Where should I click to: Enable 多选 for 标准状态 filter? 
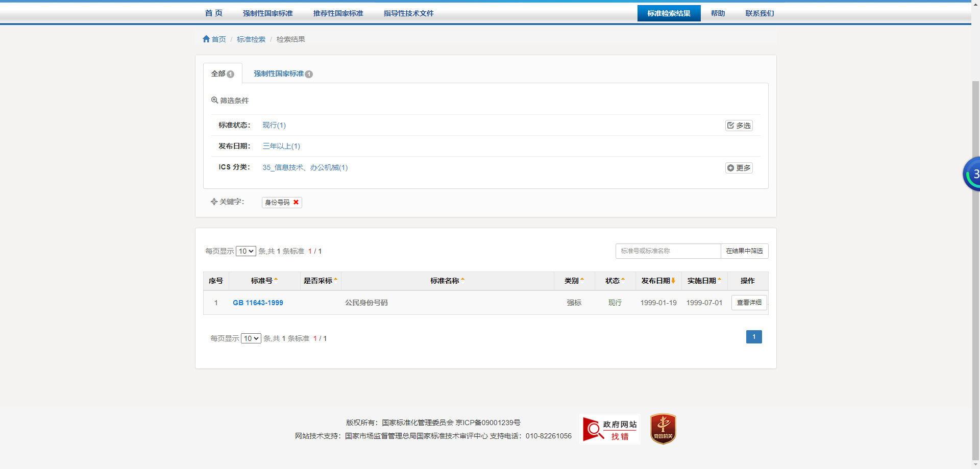pyautogui.click(x=739, y=126)
